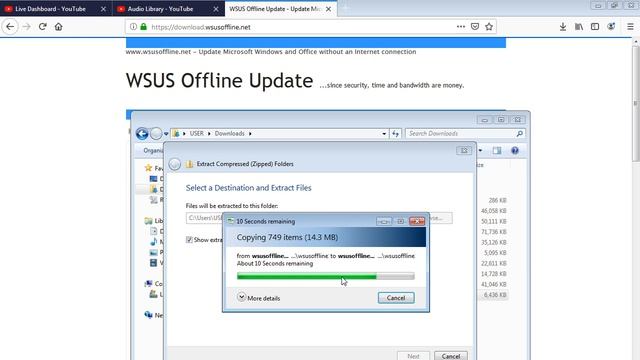Image resolution: width=640 pixels, height=360 pixels.
Task: Toggle Show extracted files checkbox
Action: 189,240
